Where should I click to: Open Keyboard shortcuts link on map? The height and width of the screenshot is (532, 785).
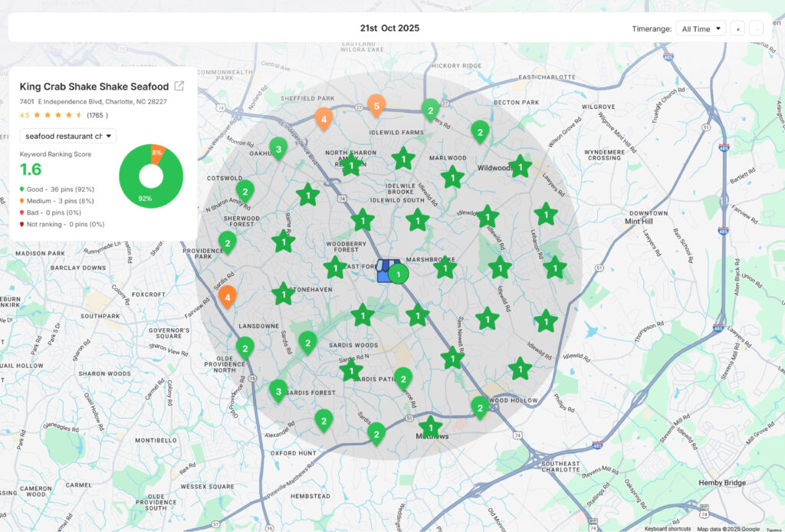pos(668,528)
